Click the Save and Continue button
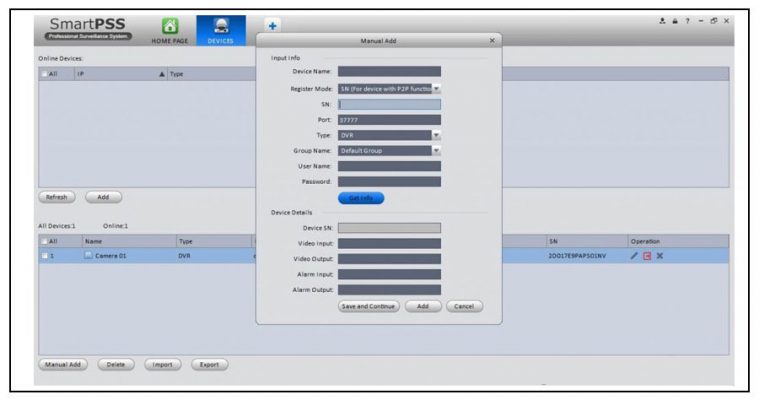Image resolution: width=759 pixels, height=400 pixels. point(369,306)
